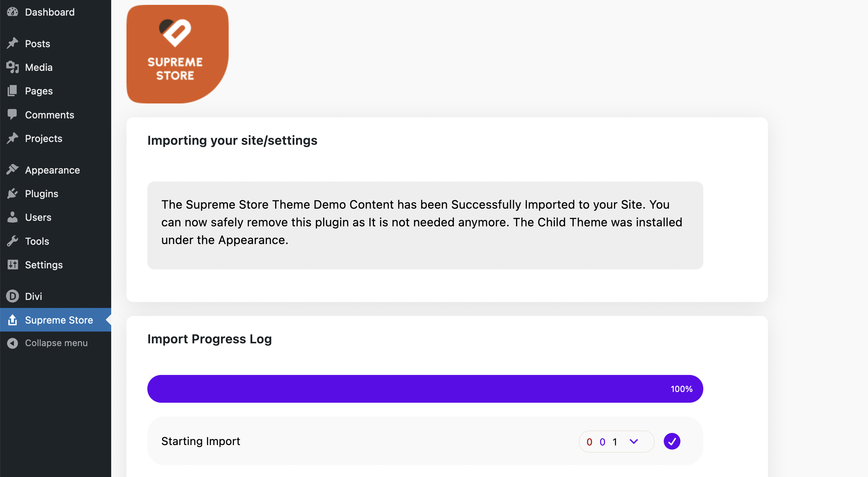Click the import success message box

point(425,225)
